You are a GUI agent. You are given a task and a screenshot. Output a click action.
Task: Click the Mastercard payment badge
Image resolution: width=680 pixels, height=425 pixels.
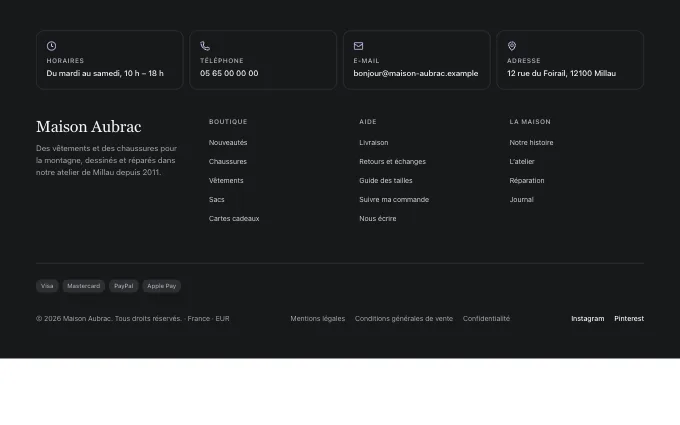(84, 286)
